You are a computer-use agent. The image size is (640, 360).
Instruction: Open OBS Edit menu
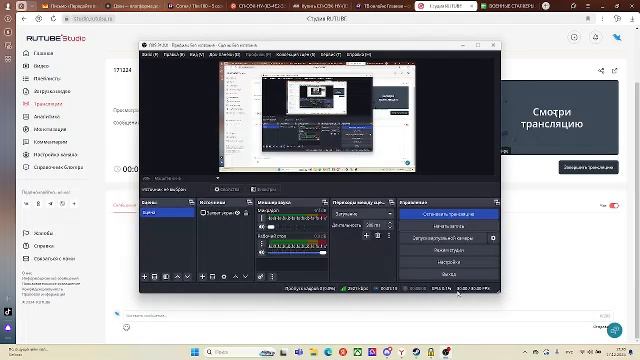pos(174,54)
